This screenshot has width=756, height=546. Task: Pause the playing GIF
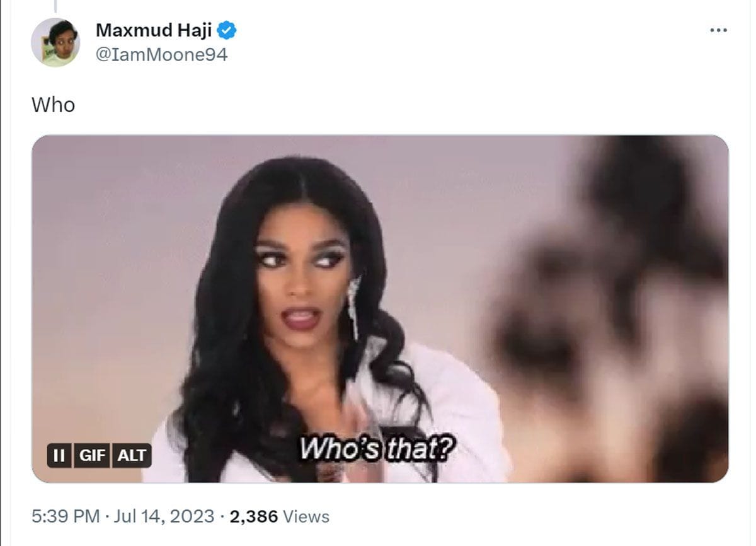click(59, 455)
